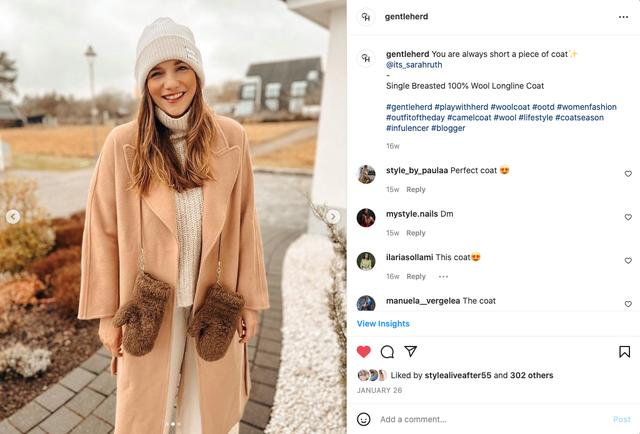The width and height of the screenshot is (640, 434).
Task: Save post with bookmark icon
Action: pyautogui.click(x=624, y=352)
